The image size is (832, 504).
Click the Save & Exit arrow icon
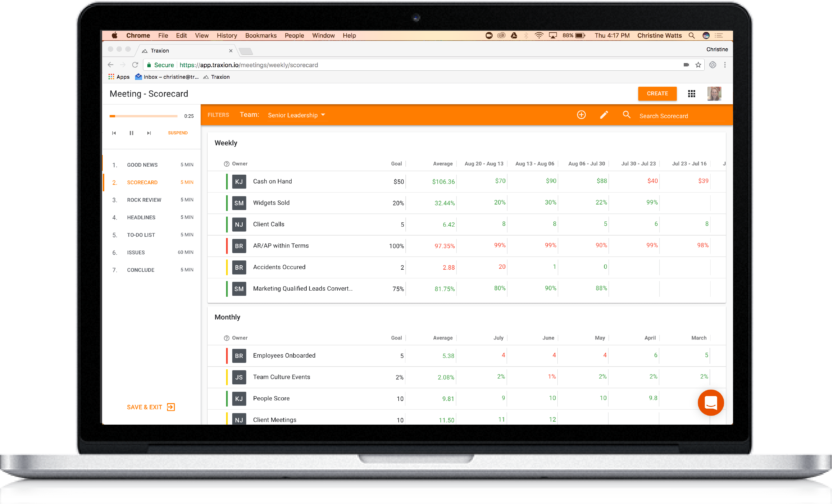(171, 407)
